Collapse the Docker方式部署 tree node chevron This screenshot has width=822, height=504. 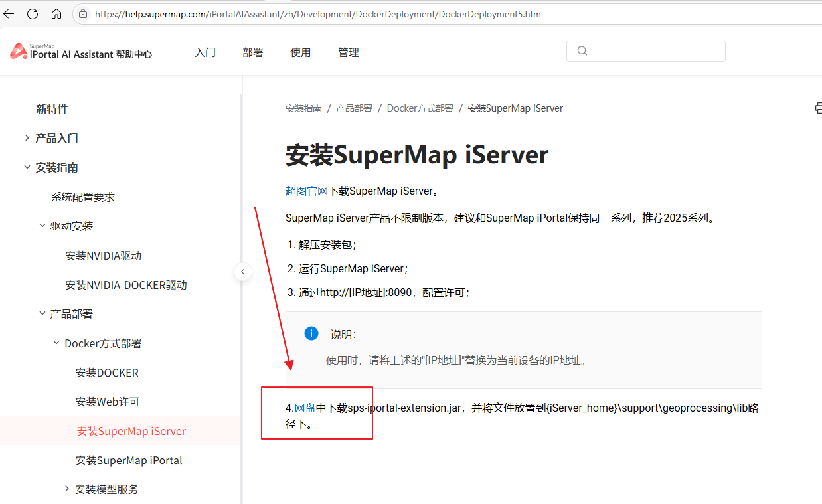click(x=56, y=343)
